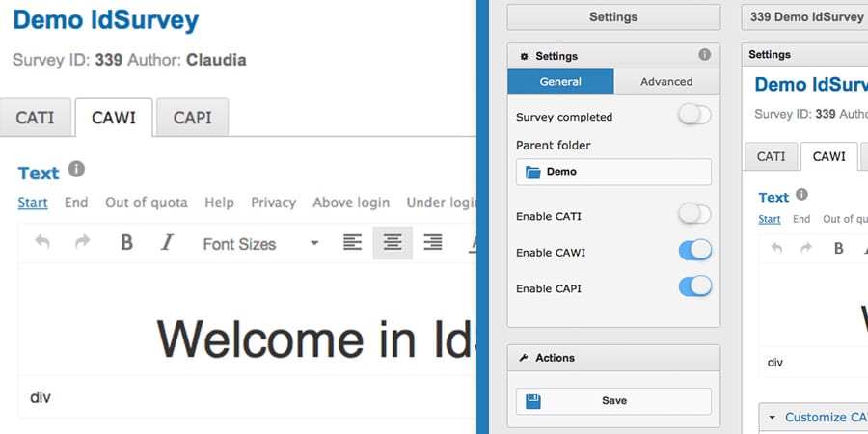Open the Font Sizes dropdown

click(259, 244)
